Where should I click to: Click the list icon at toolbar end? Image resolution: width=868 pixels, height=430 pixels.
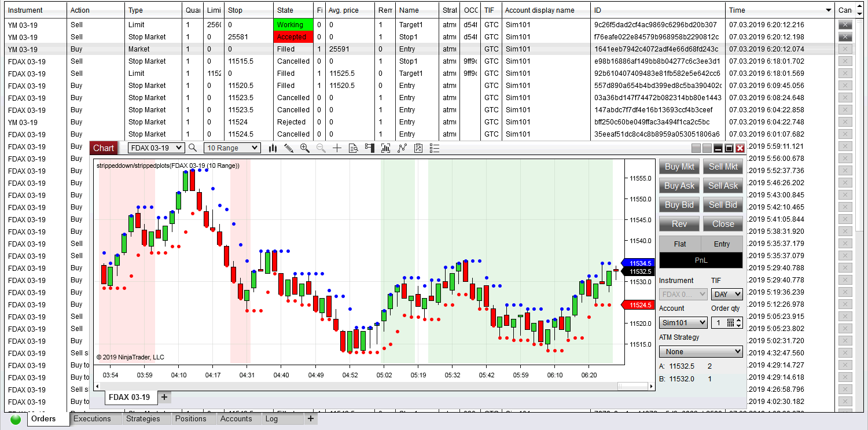pos(435,148)
